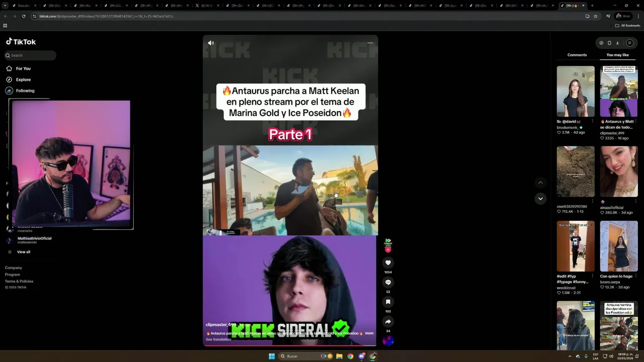Image resolution: width=644 pixels, height=362 pixels.
Task: Open File Explorer from taskbar
Action: pyautogui.click(x=339, y=356)
